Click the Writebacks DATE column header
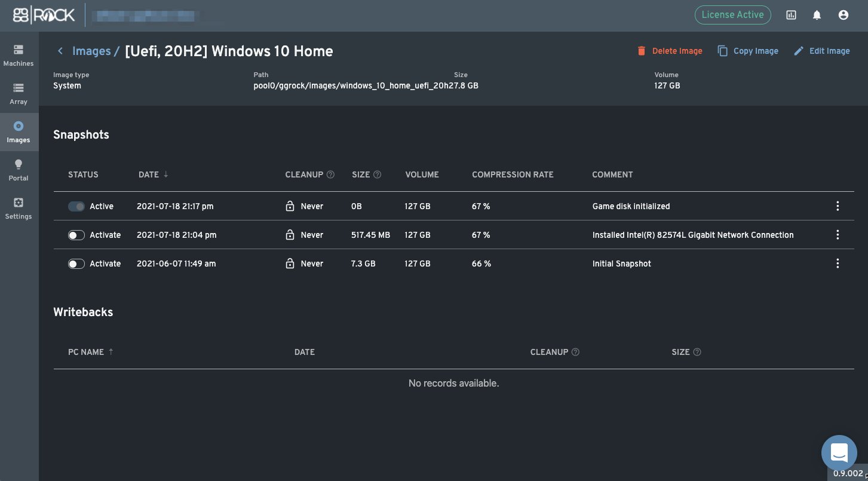 coord(305,352)
